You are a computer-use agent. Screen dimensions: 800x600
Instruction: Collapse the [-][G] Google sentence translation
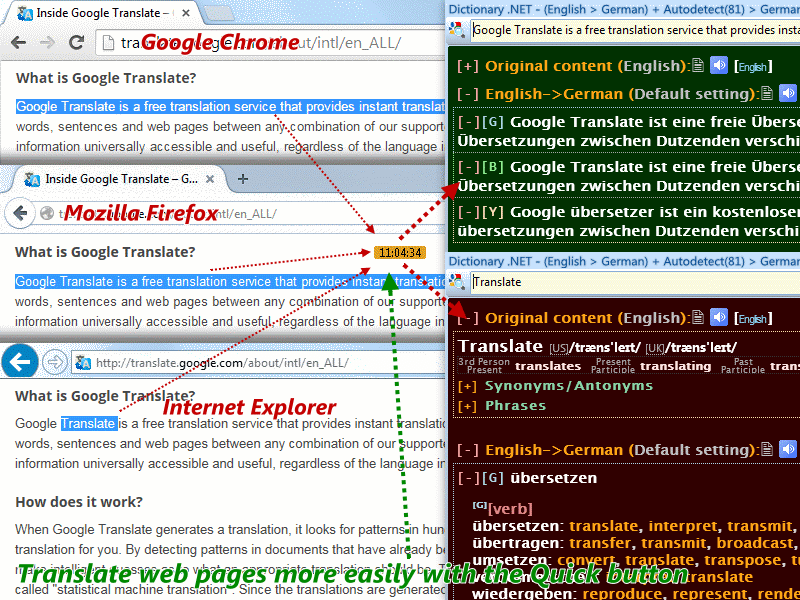pyautogui.click(x=468, y=122)
